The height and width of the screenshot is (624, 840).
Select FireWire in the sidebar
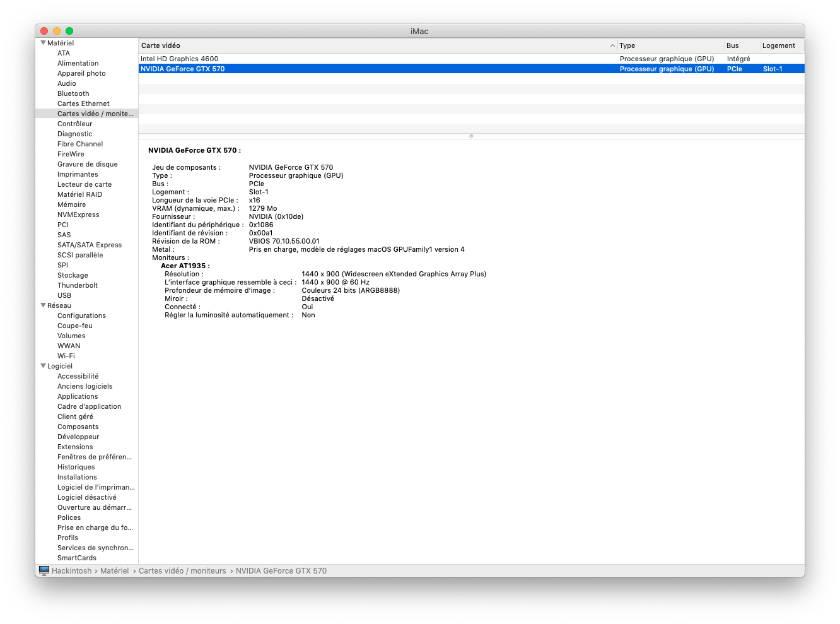click(71, 154)
